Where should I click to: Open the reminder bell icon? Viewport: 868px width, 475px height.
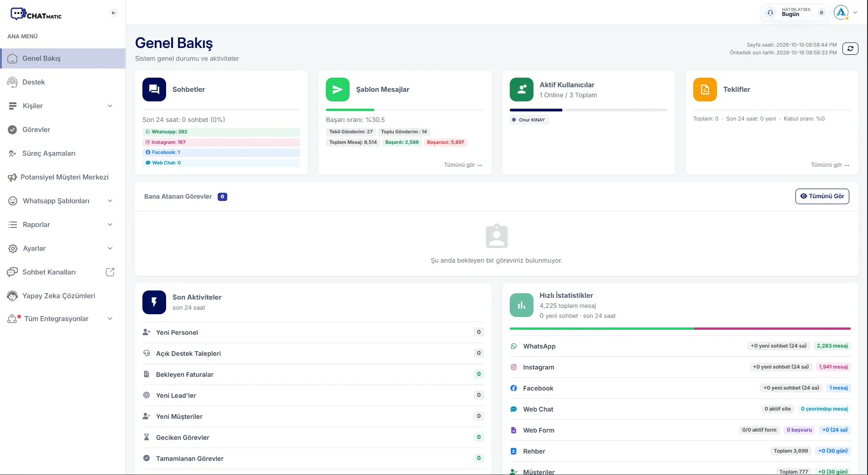[x=770, y=12]
